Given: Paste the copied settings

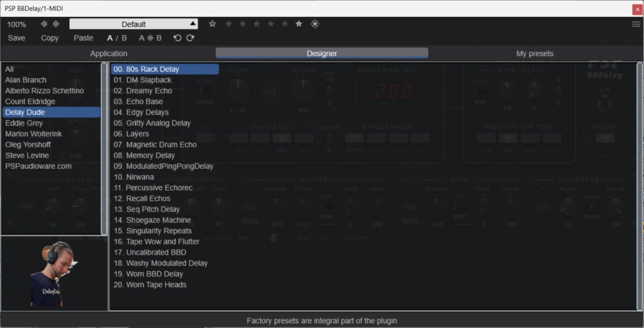Looking at the screenshot, I should point(84,38).
